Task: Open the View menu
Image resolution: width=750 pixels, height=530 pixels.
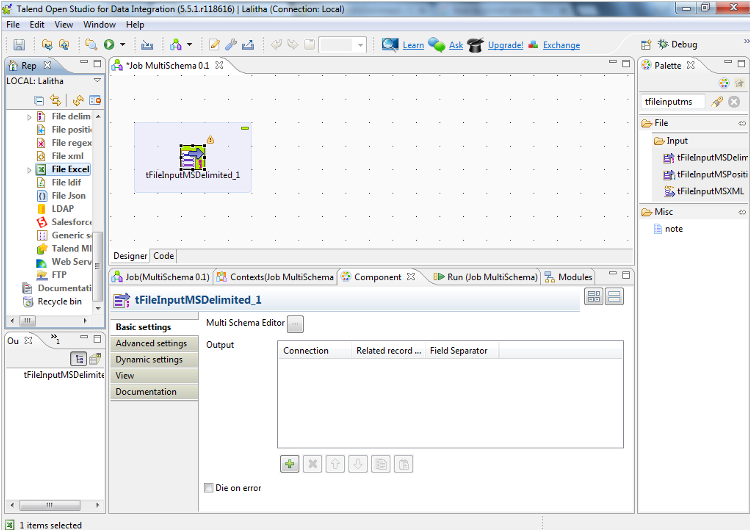Action: 64,24
